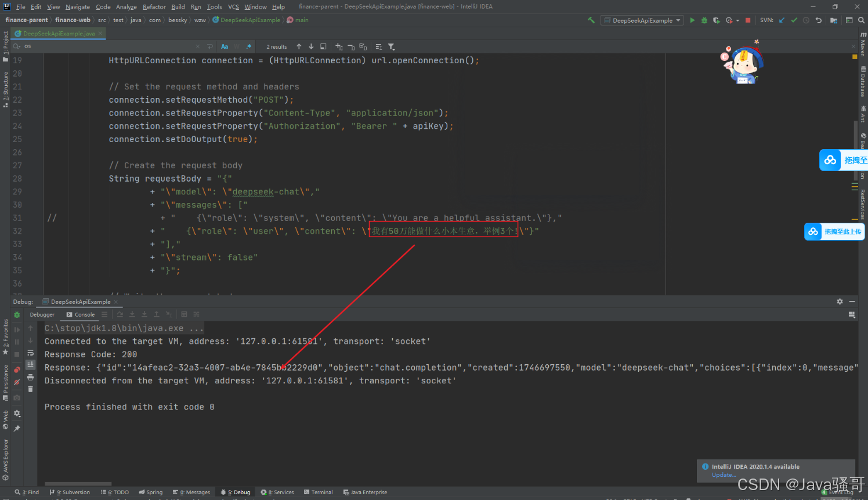Open the Database side panel
The image size is (868, 500).
[x=863, y=82]
